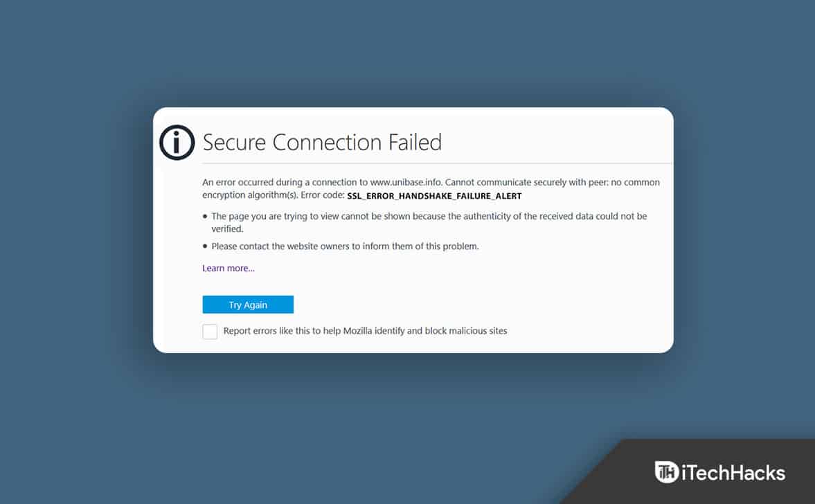
Task: Select the SSL_ERROR_HANDSHAKE_FAILURE_ALERT error code
Action: [433, 196]
